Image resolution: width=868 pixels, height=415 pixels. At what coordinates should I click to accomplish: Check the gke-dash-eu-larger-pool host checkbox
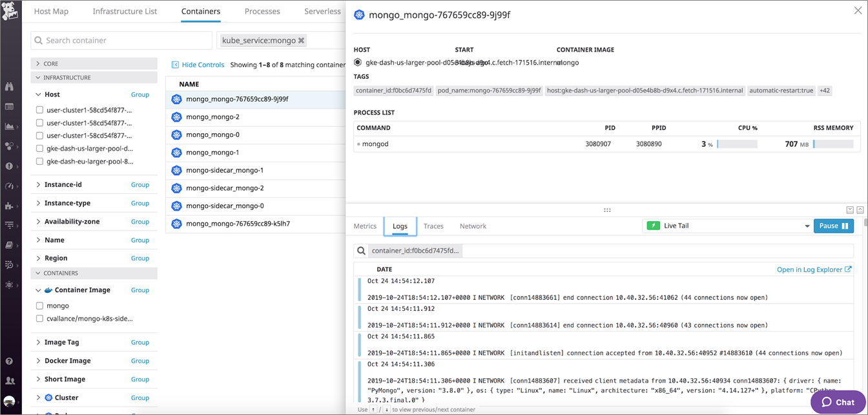[x=39, y=162]
